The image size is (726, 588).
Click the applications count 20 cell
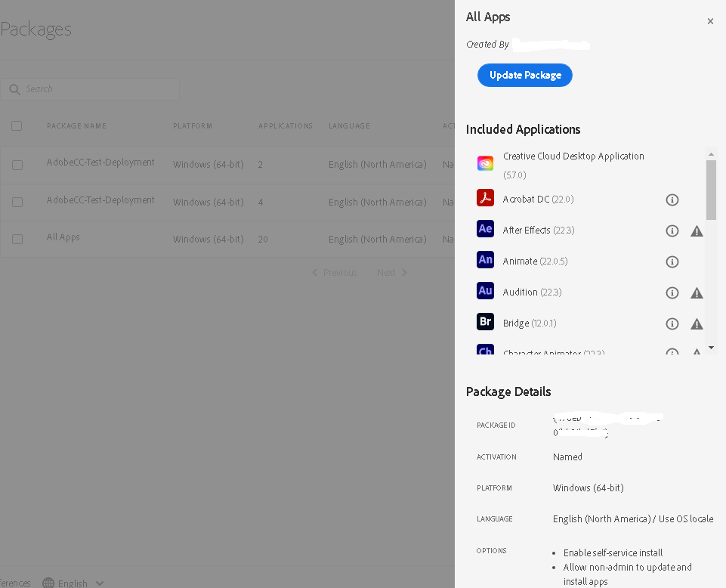tap(263, 240)
